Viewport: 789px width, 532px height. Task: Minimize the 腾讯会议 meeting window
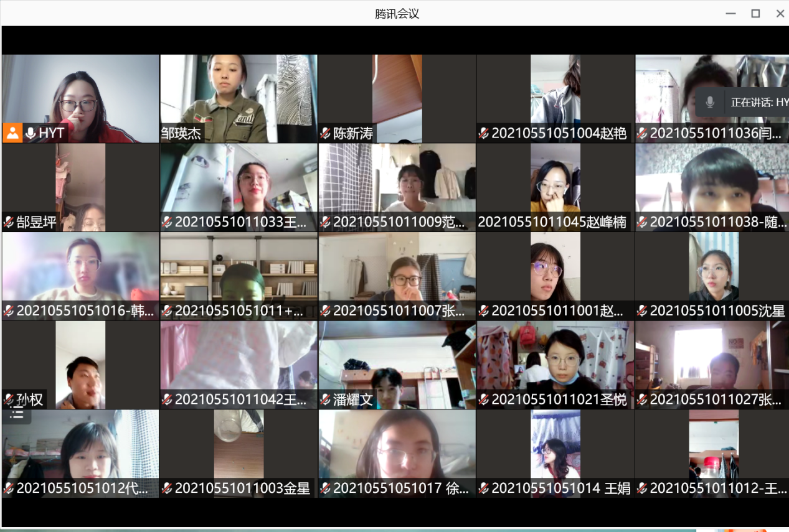coord(731,13)
